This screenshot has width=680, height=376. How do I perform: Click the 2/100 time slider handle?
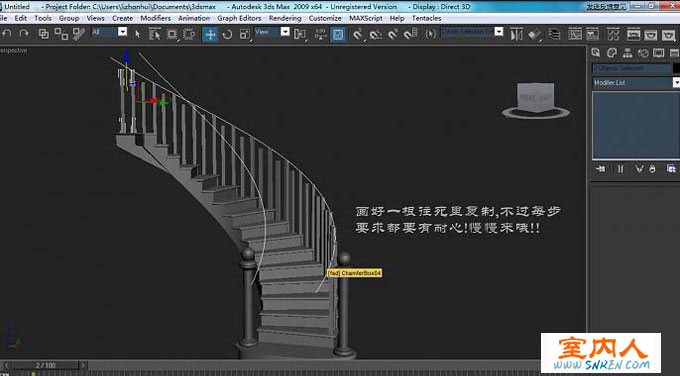pos(45,366)
